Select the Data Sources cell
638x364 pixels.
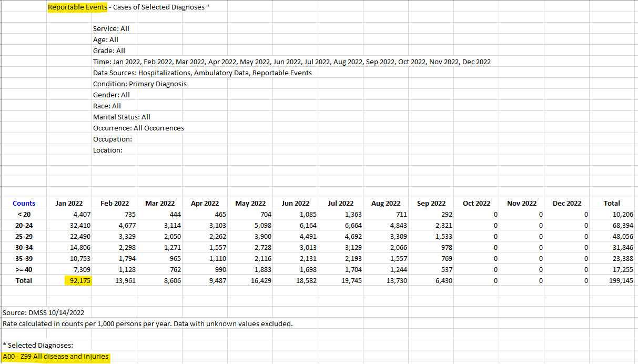click(x=202, y=73)
